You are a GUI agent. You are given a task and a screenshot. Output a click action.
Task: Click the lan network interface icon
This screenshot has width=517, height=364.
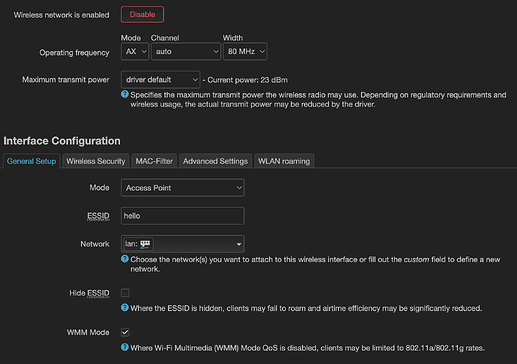click(145, 244)
